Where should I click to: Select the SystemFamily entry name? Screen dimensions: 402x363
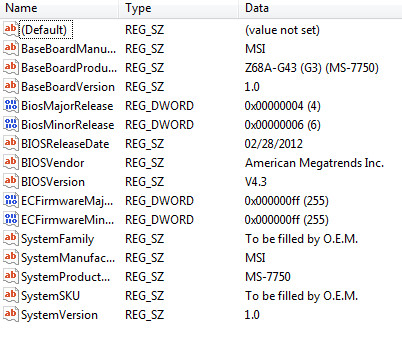58,239
